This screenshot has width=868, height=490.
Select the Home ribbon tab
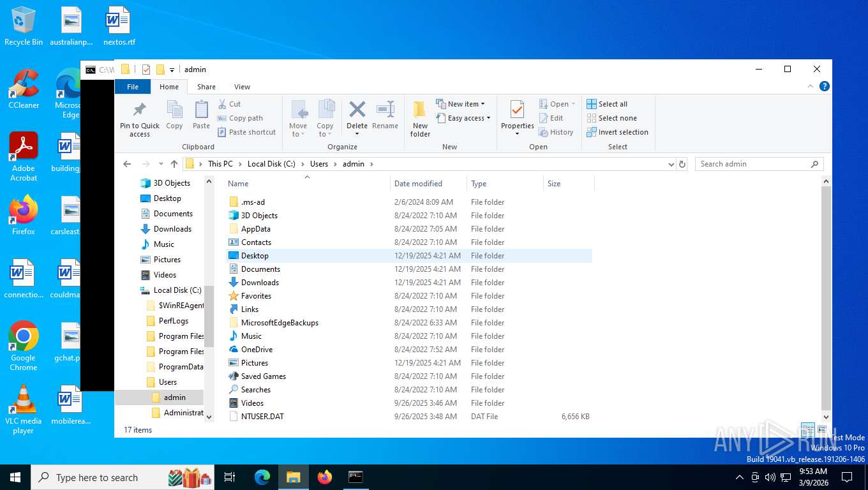[x=169, y=87]
